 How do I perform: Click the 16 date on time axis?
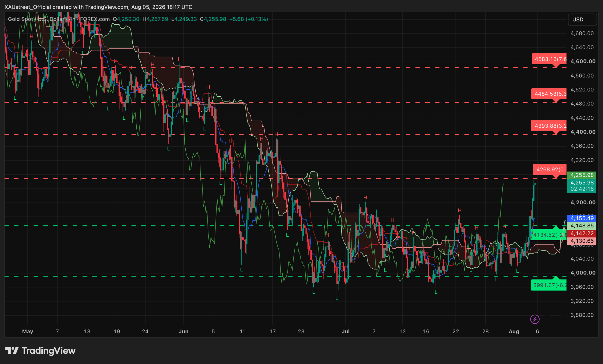click(x=426, y=331)
